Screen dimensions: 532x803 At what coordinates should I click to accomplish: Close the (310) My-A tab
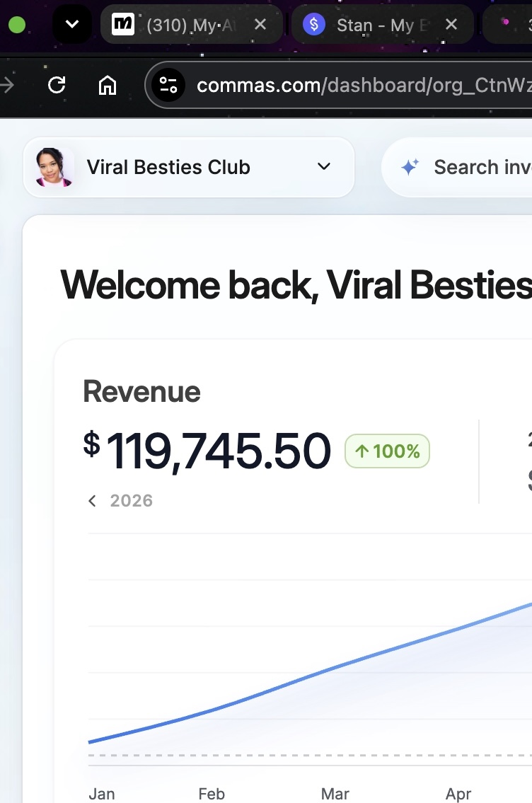point(260,24)
